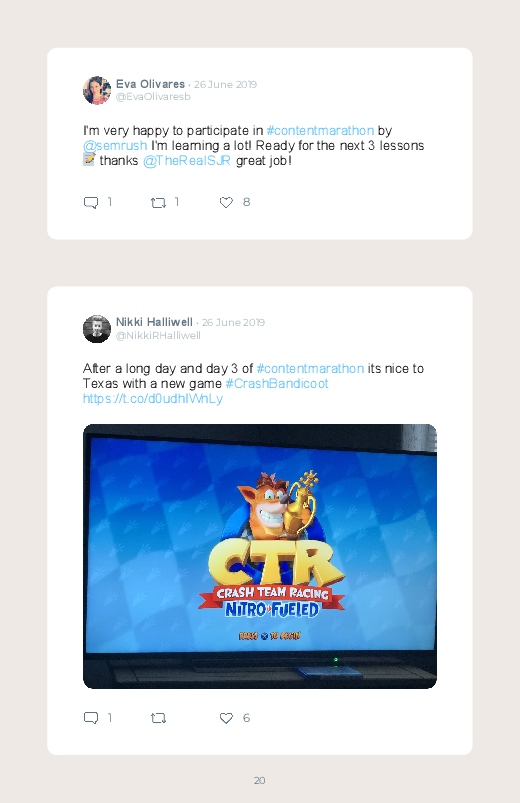Open Eva Olivares's profile picture
Screen dimensions: 520x803
pos(97,90)
